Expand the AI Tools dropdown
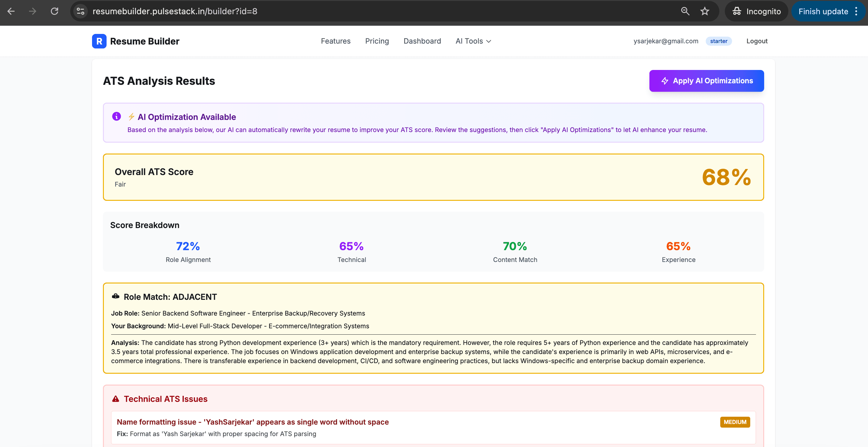This screenshot has height=447, width=868. coord(473,41)
